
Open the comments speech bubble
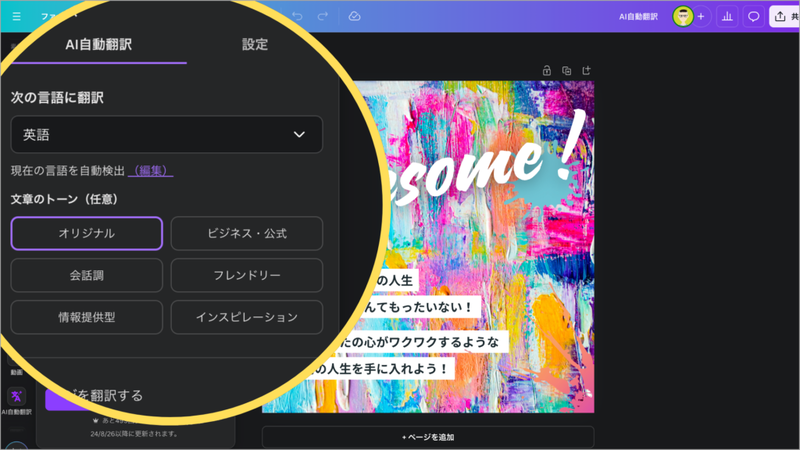click(754, 16)
